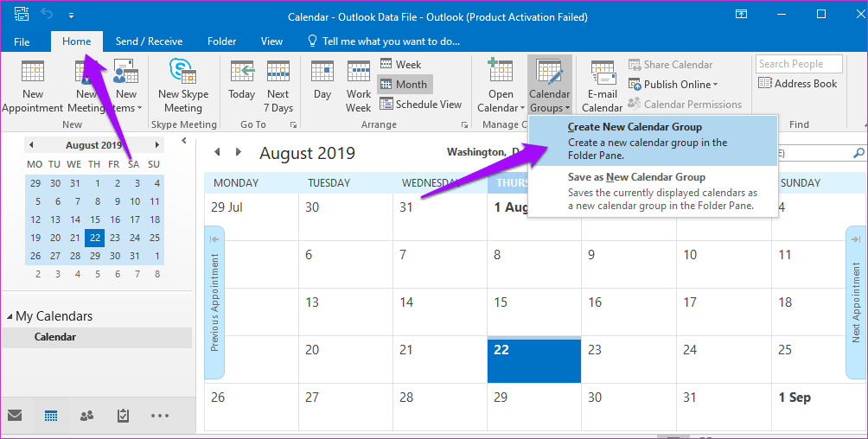This screenshot has width=868, height=439.
Task: Go to previous month in main calendar
Action: click(217, 152)
